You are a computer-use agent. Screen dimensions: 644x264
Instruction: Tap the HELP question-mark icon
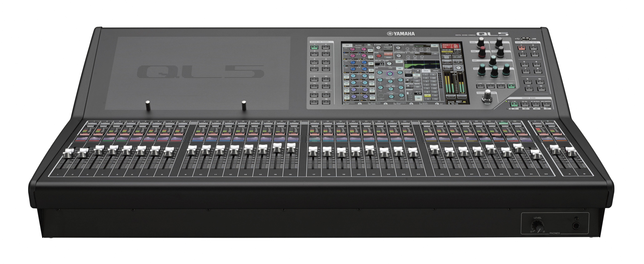[457, 51]
